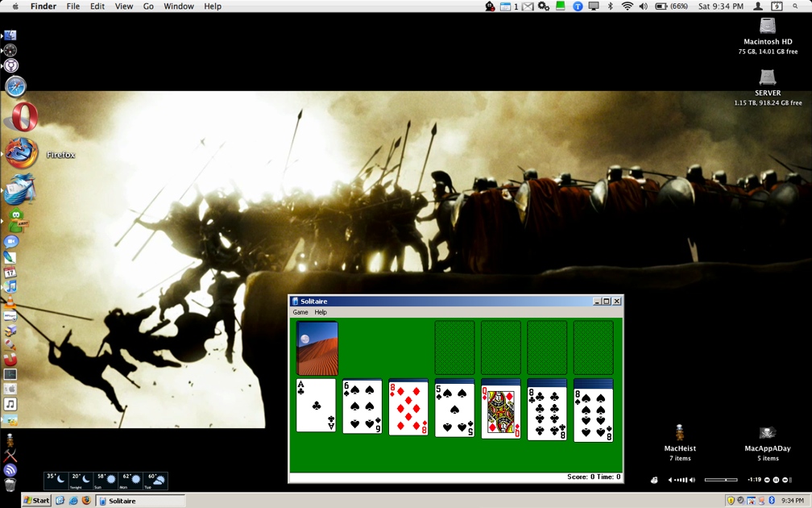This screenshot has height=508, width=812.
Task: Open the Help menu in Solitaire
Action: [x=321, y=312]
